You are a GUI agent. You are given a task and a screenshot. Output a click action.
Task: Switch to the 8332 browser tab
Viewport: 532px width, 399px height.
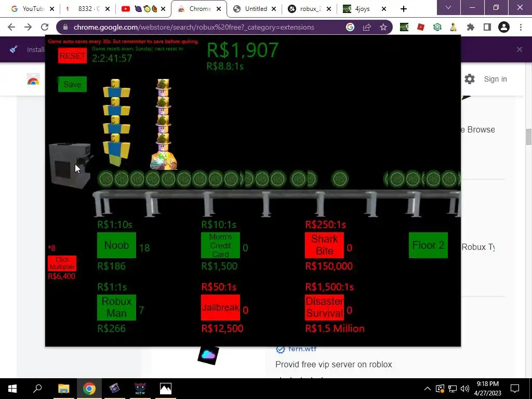click(87, 9)
